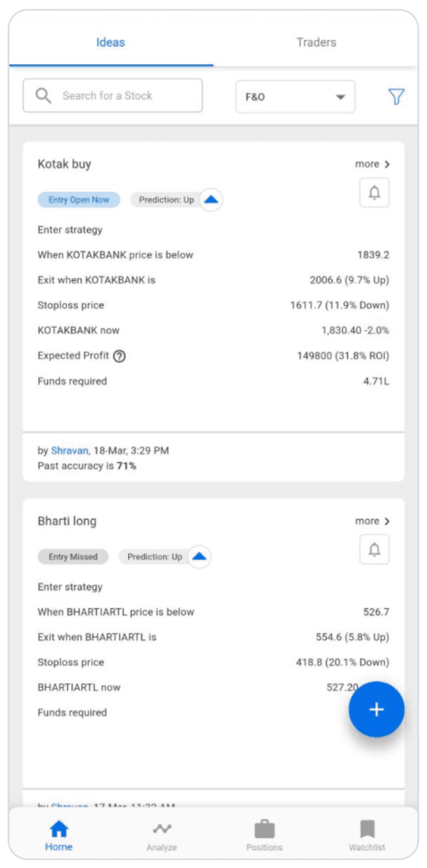
Task: Click When KOTAKBANK price is below label
Action: pos(116,255)
